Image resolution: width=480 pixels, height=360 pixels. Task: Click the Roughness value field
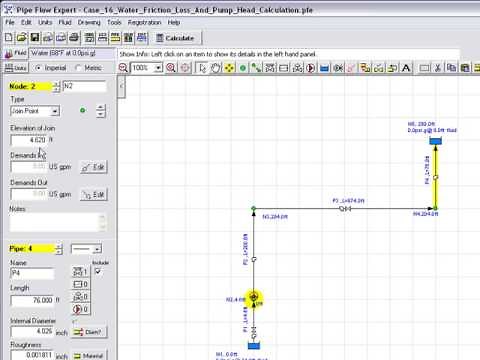pyautogui.click(x=32, y=355)
